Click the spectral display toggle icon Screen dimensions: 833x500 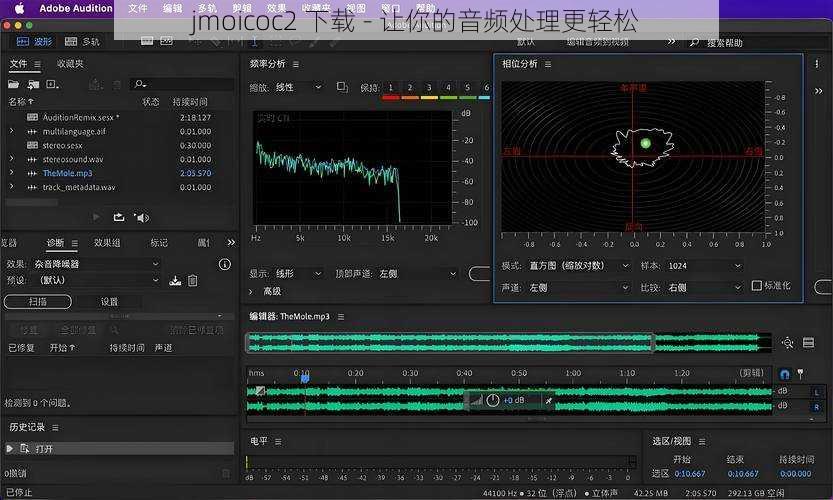pos(809,343)
